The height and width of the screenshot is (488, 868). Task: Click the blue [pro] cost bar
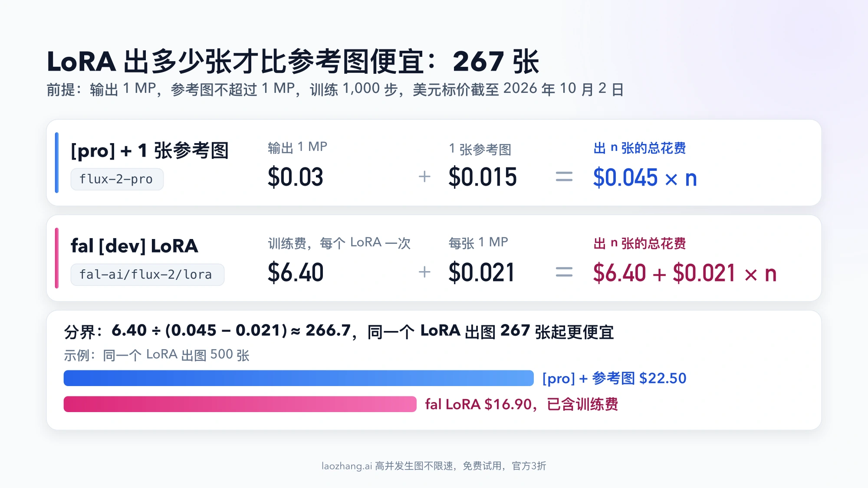pos(299,378)
